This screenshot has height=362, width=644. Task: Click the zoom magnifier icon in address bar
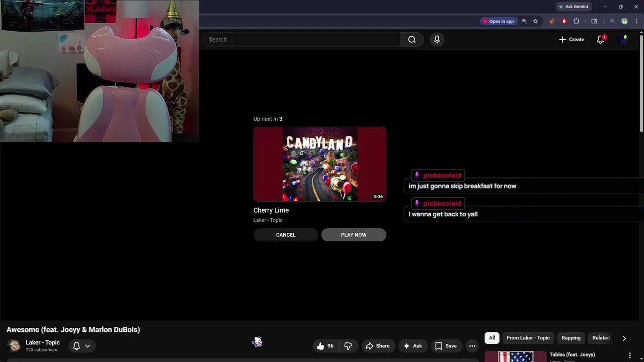[524, 21]
